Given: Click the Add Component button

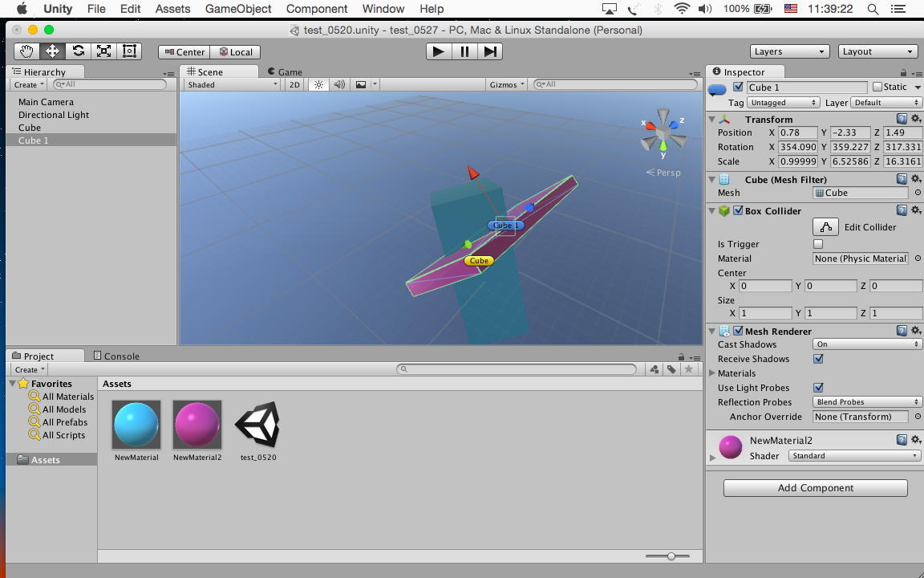Looking at the screenshot, I should pyautogui.click(x=816, y=488).
